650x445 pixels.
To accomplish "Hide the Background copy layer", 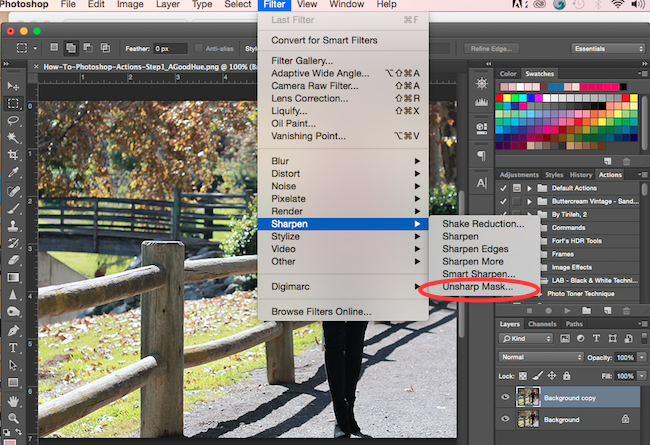I will click(505, 397).
